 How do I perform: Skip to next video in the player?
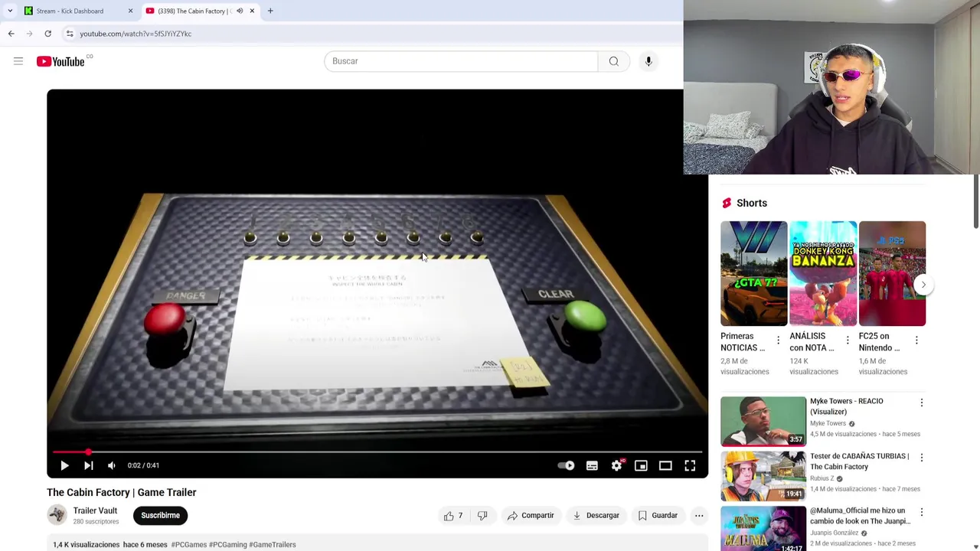pos(89,465)
